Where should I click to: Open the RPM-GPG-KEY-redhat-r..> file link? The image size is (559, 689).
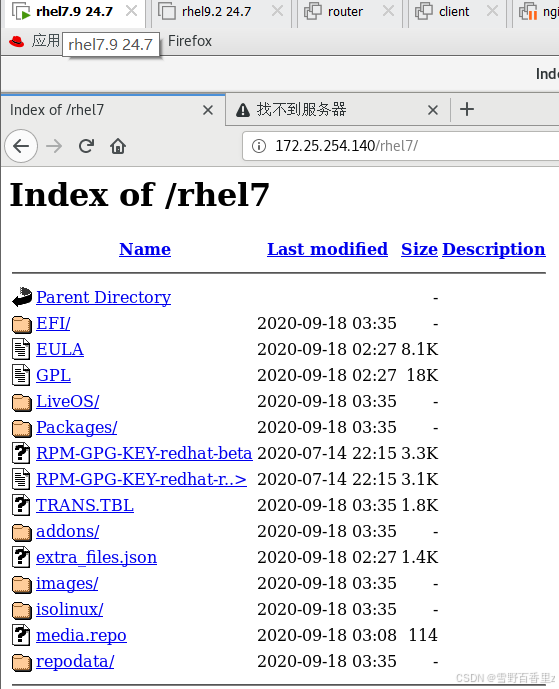[141, 479]
